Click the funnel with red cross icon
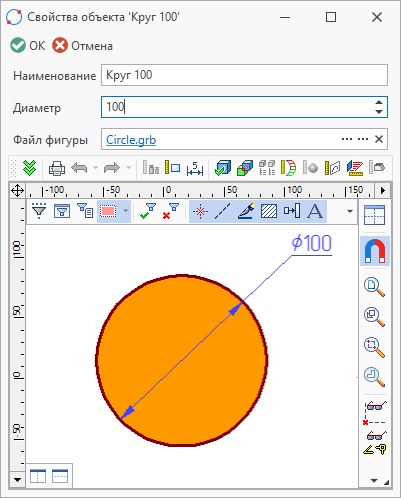This screenshot has width=401, height=498. click(x=171, y=211)
